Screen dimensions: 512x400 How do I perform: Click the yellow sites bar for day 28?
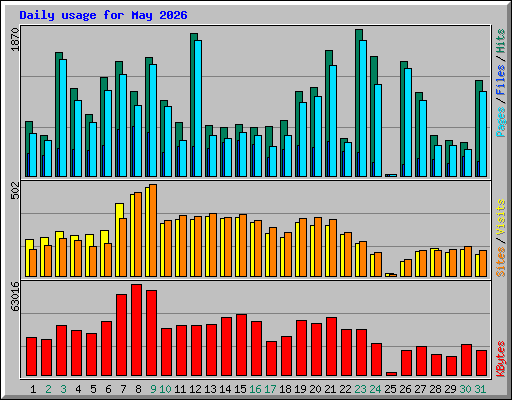point(432,262)
